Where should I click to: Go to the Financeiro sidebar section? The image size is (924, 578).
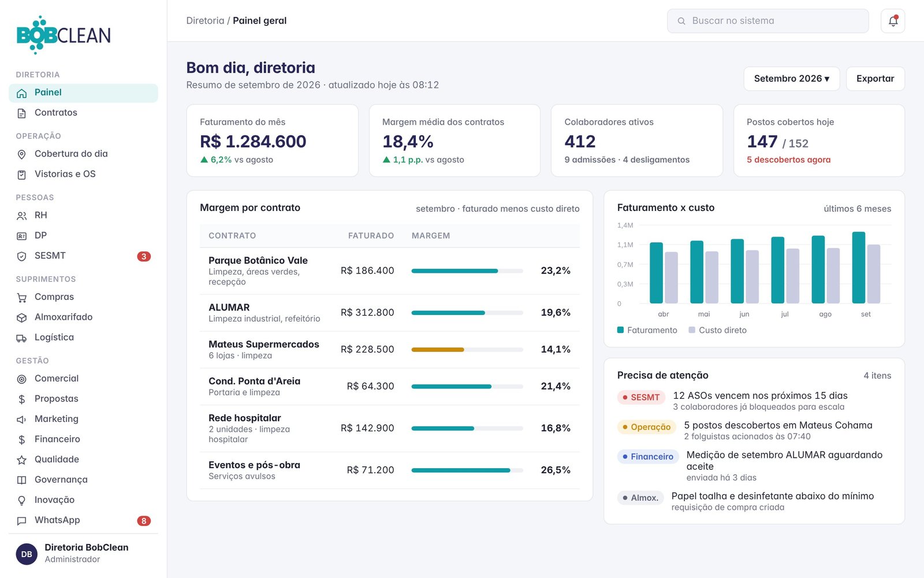point(83,439)
